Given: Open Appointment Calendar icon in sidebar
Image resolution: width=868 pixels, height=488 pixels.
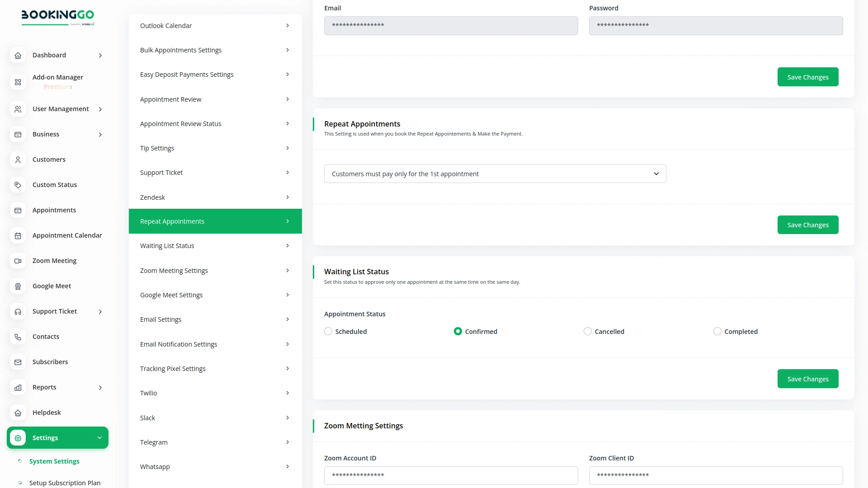Looking at the screenshot, I should pyautogui.click(x=18, y=235).
